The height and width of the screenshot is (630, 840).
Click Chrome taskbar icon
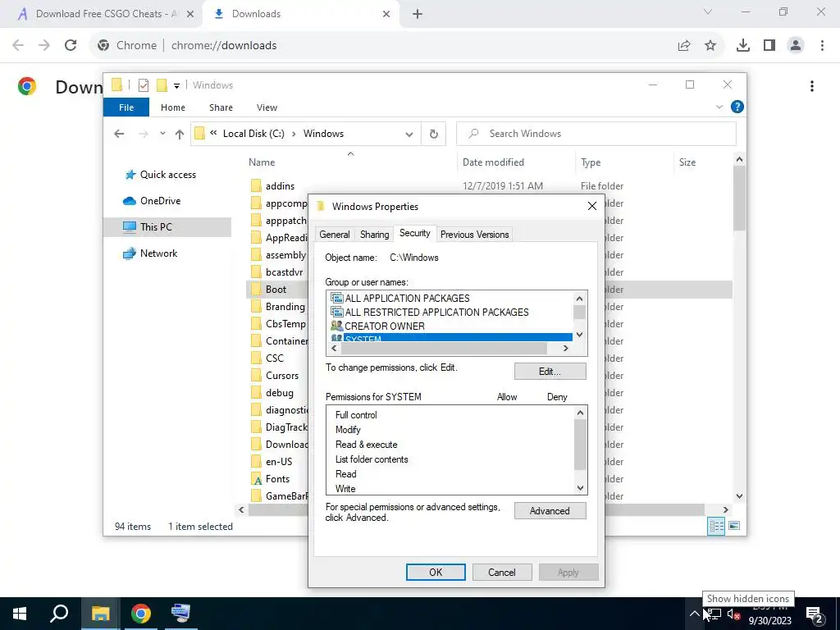click(141, 614)
